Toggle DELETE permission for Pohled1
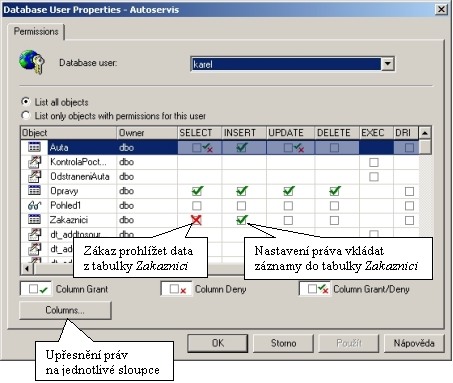This screenshot has width=453, height=383. (x=334, y=206)
